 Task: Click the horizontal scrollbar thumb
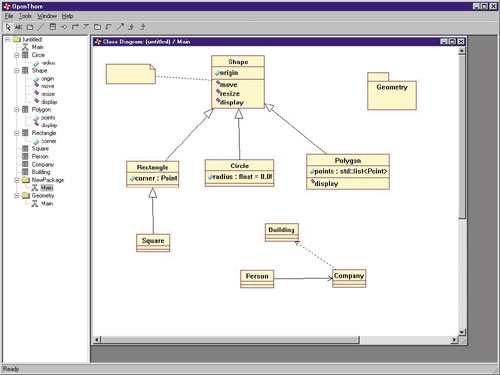pyautogui.click(x=230, y=340)
